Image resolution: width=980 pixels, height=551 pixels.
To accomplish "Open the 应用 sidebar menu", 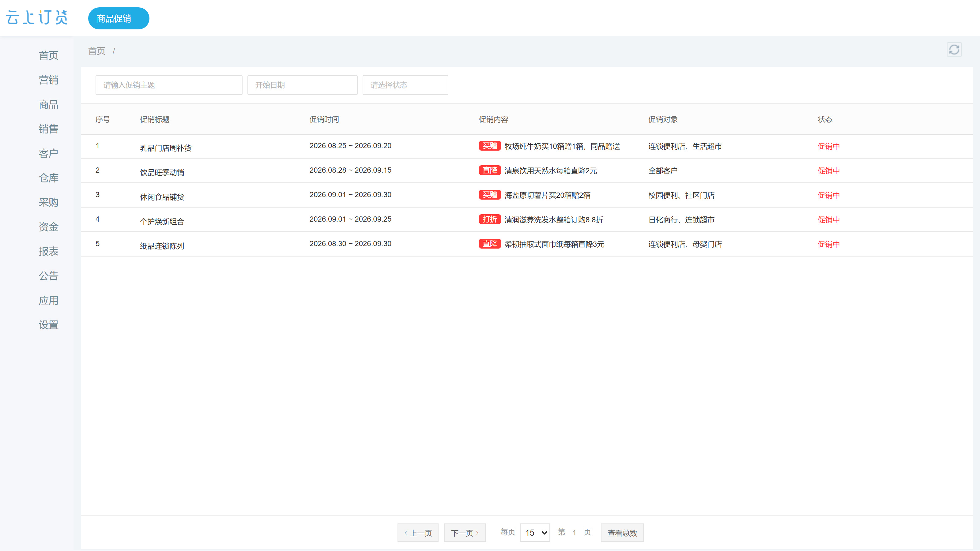I will 49,300.
